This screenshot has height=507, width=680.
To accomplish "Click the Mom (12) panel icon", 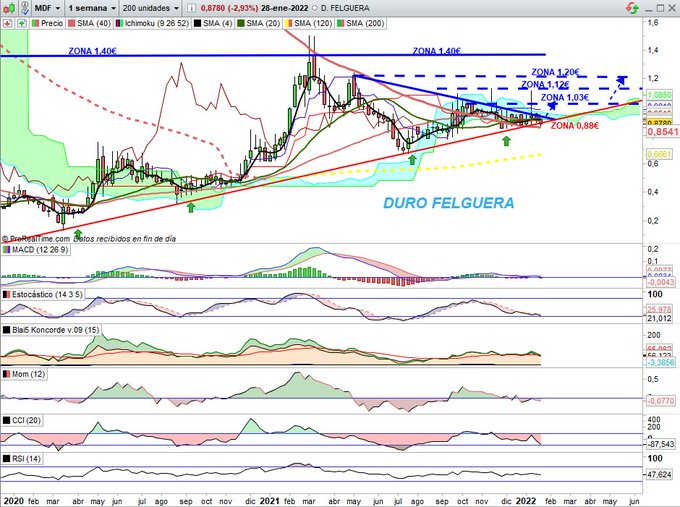I will [x=6, y=374].
